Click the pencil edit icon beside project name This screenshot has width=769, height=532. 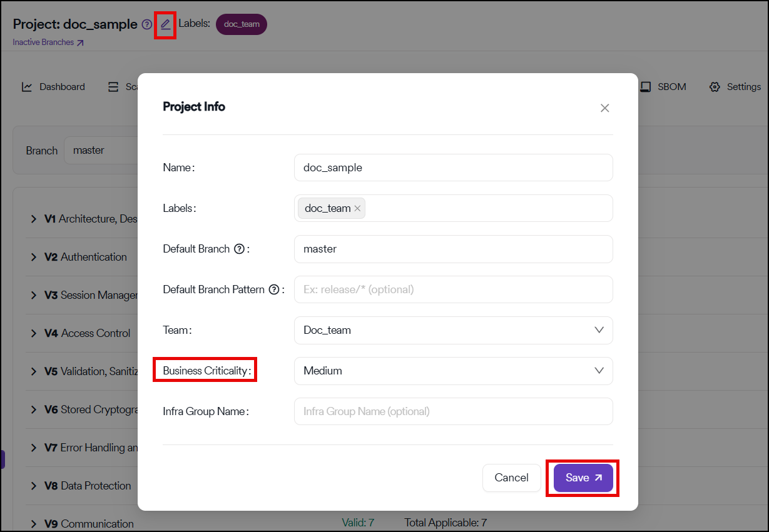165,25
